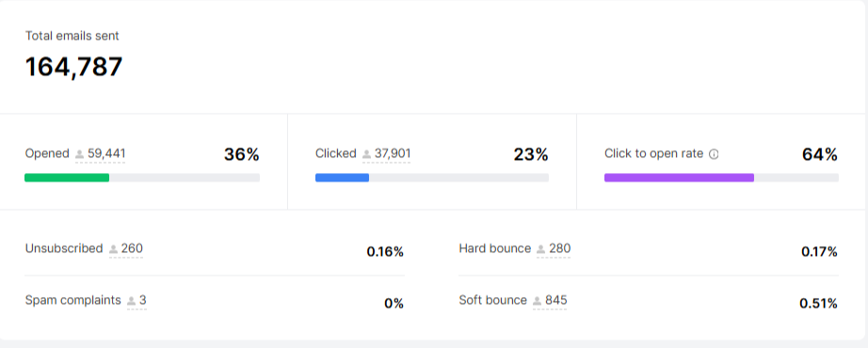The image size is (868, 348).
Task: Click the person icon next to Spam complaints
Action: 131,301
